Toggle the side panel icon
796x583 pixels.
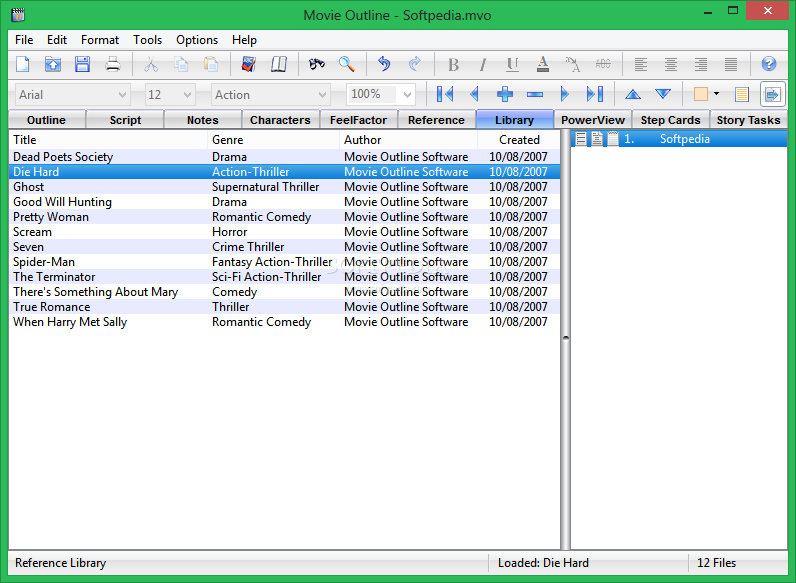point(772,94)
